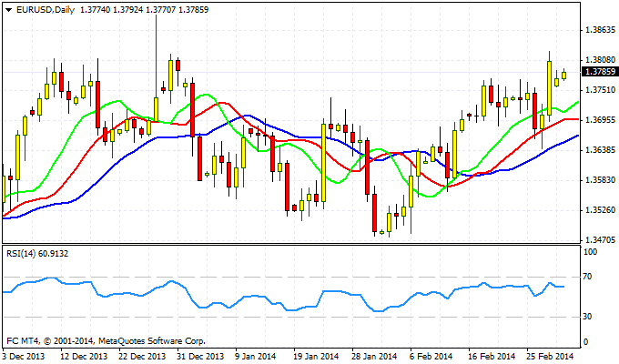619x364 pixels.
Task: Click the EURUSD,Daily chart title dropdown arrow
Action: click(x=9, y=10)
